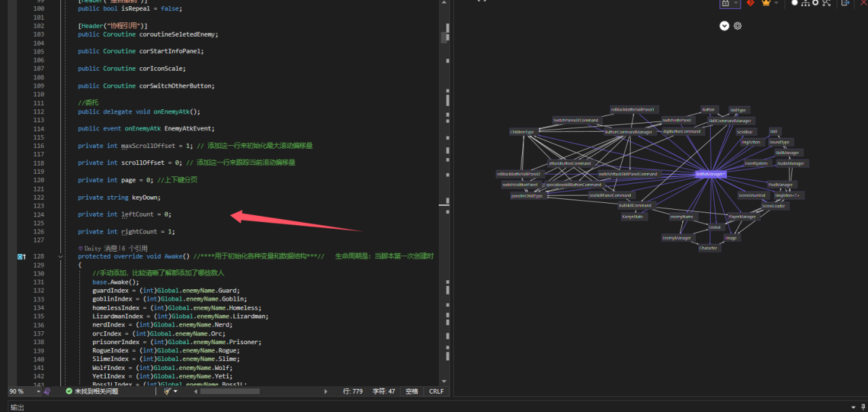Click the '6 个引用' references CodeLens link
The image size is (868, 412).
135,248
